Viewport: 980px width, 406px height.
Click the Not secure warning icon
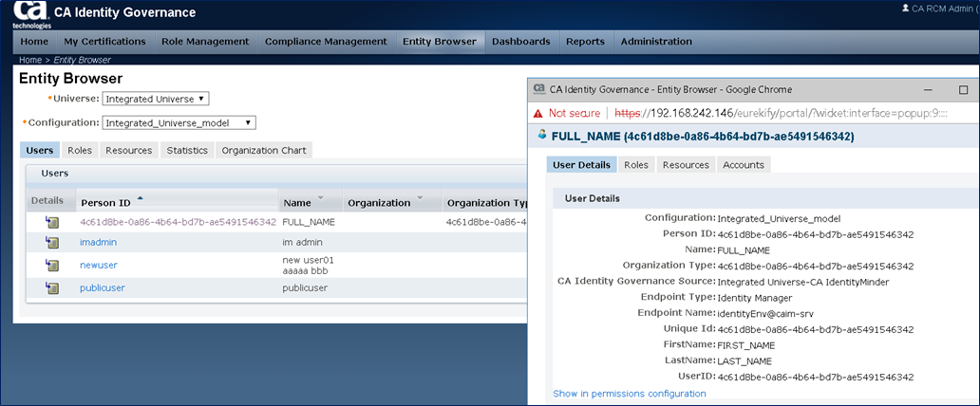[x=537, y=113]
